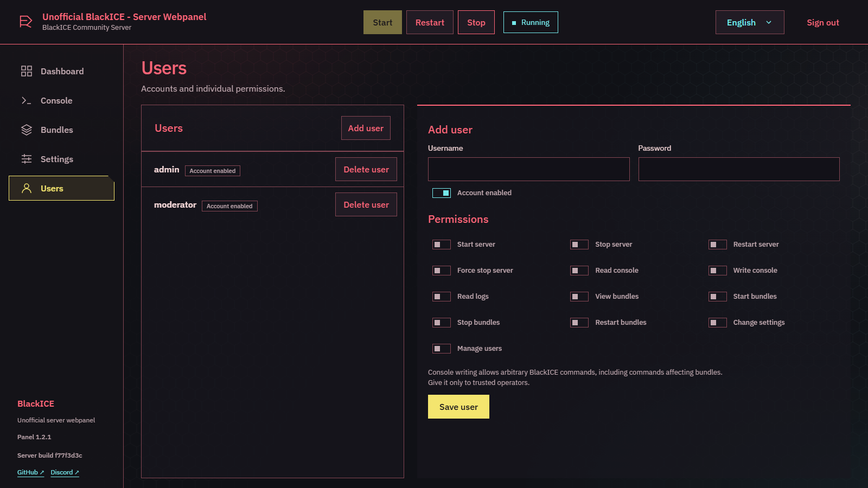Click the Console prompt icon in sidebar
The width and height of the screenshot is (868, 488).
point(27,100)
